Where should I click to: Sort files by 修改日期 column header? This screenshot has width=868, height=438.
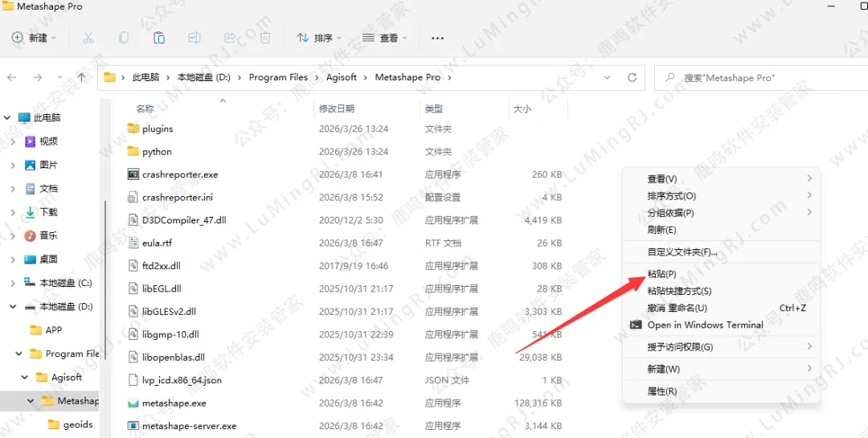(x=337, y=108)
